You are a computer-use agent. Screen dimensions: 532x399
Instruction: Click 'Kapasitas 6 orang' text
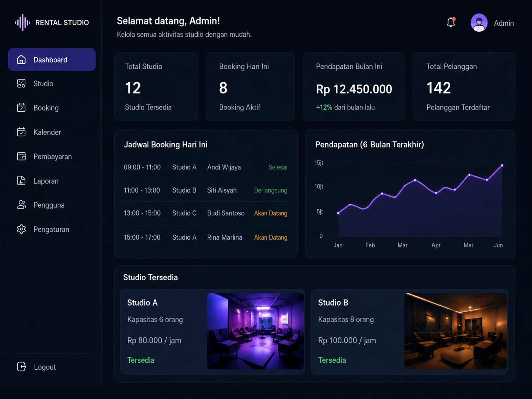[155, 320]
